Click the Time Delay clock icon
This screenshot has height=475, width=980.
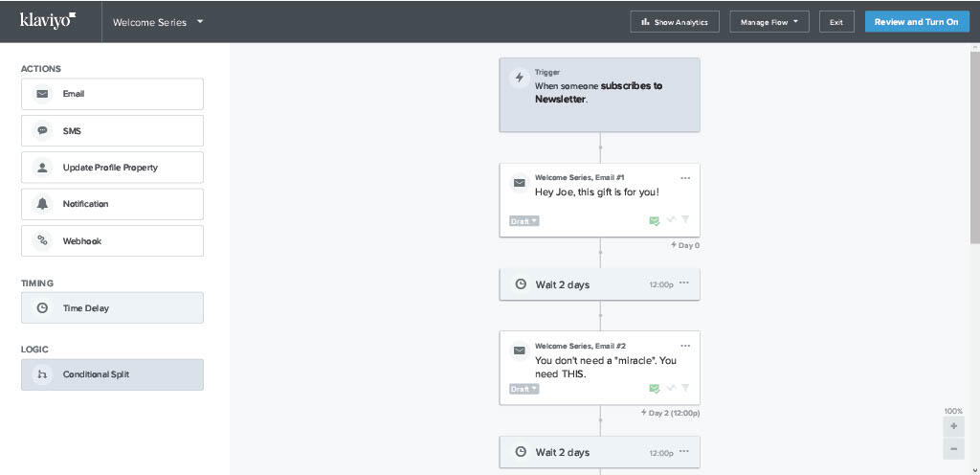pos(42,308)
